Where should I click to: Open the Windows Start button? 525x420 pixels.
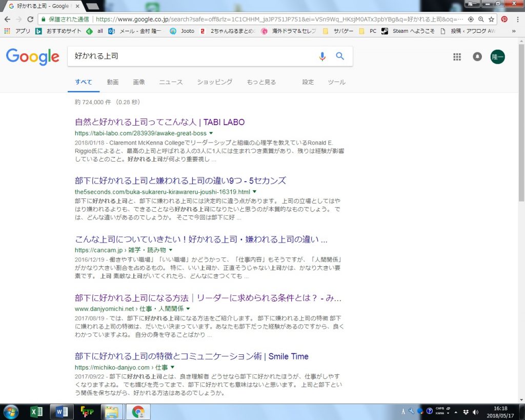tap(11, 412)
